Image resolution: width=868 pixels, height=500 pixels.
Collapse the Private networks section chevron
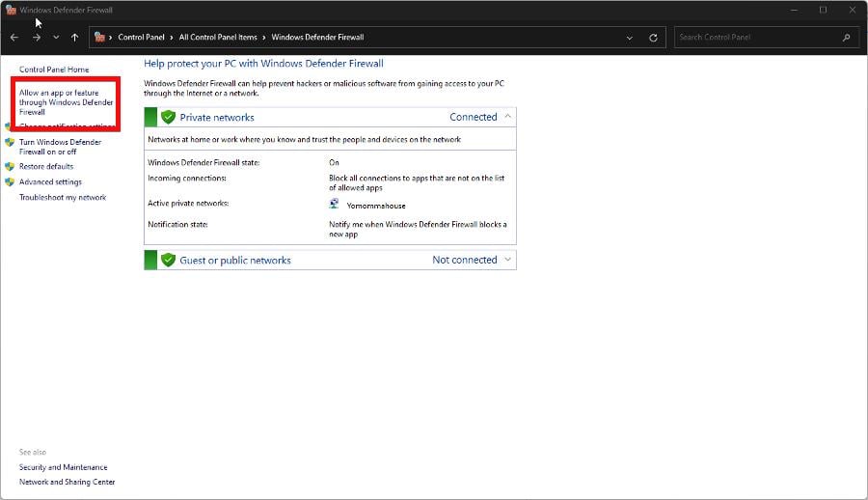(507, 117)
